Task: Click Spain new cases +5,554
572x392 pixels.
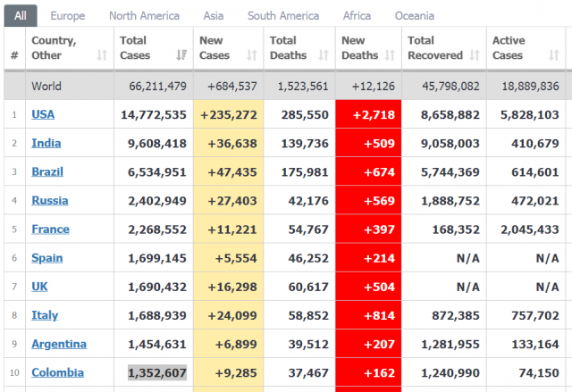Action: tap(236, 258)
